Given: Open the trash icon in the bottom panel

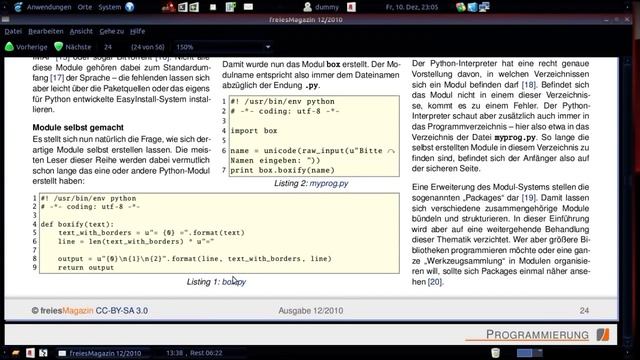Looking at the screenshot, I should 495,353.
